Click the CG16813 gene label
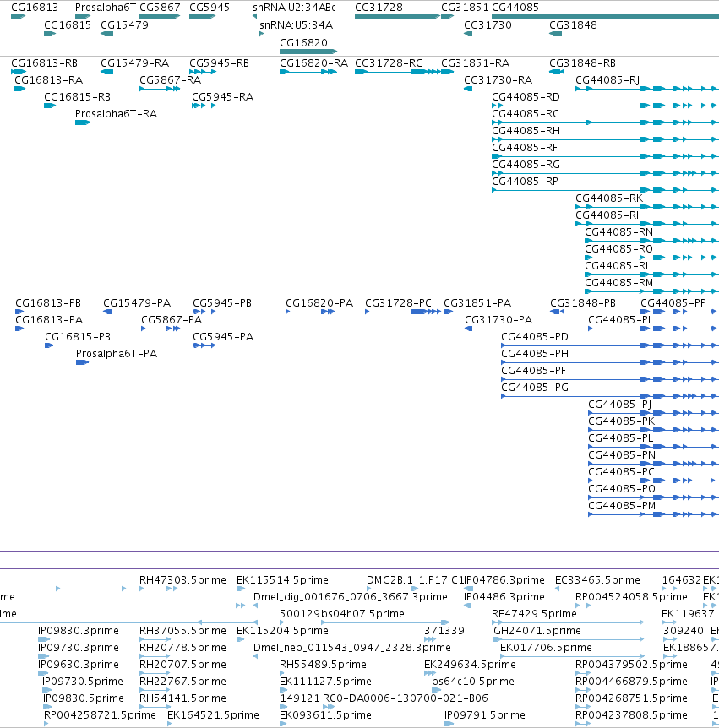This screenshot has height=728, width=719. click(35, 8)
